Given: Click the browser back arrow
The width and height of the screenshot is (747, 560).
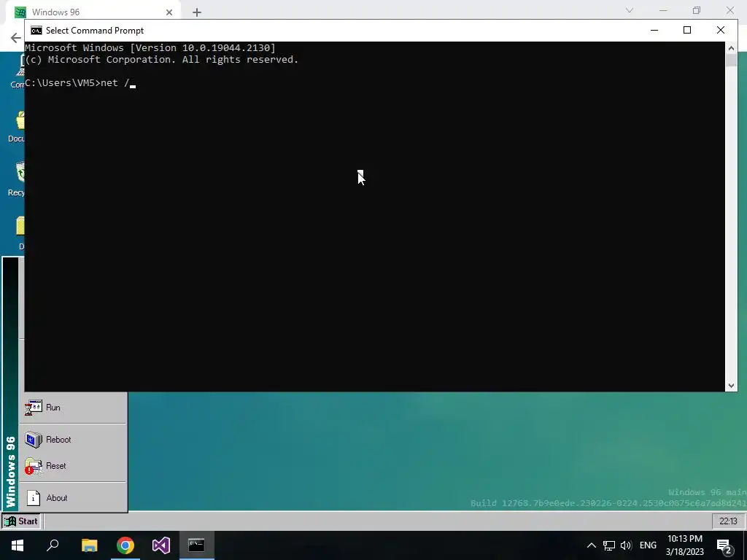Looking at the screenshot, I should (x=16, y=38).
